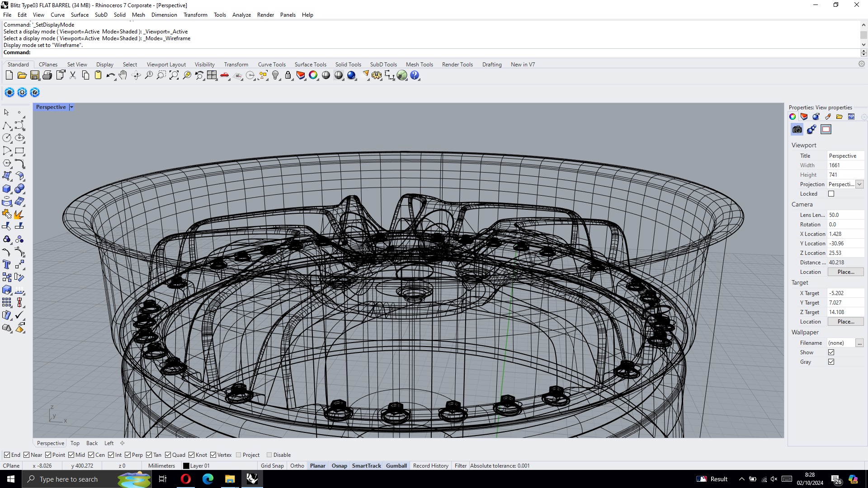
Task: Click the Save file icon
Action: click(x=34, y=75)
